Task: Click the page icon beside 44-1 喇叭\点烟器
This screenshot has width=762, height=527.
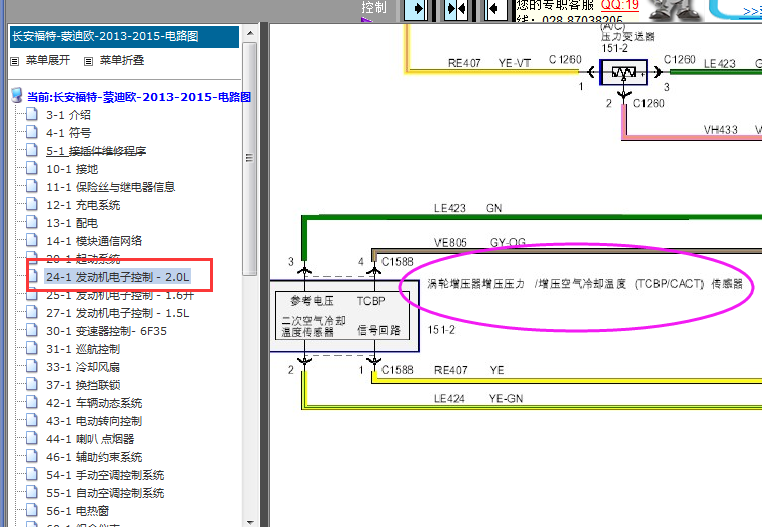Action: click(32, 438)
